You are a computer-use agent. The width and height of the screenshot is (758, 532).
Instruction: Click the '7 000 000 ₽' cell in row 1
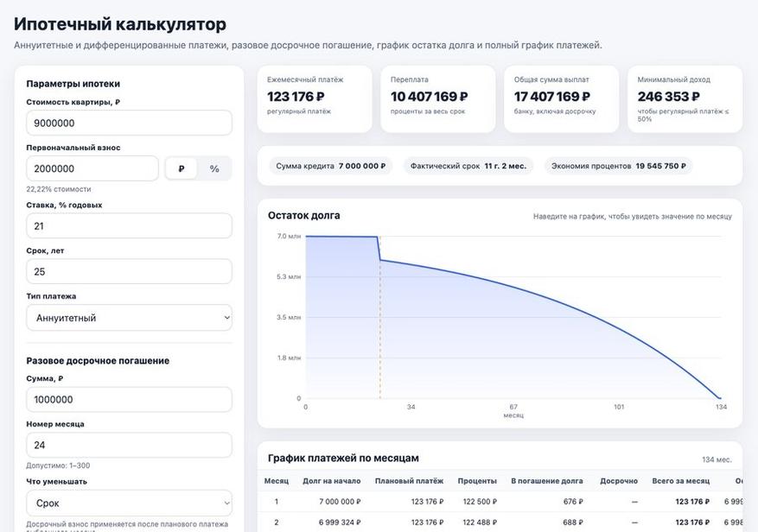click(340, 502)
